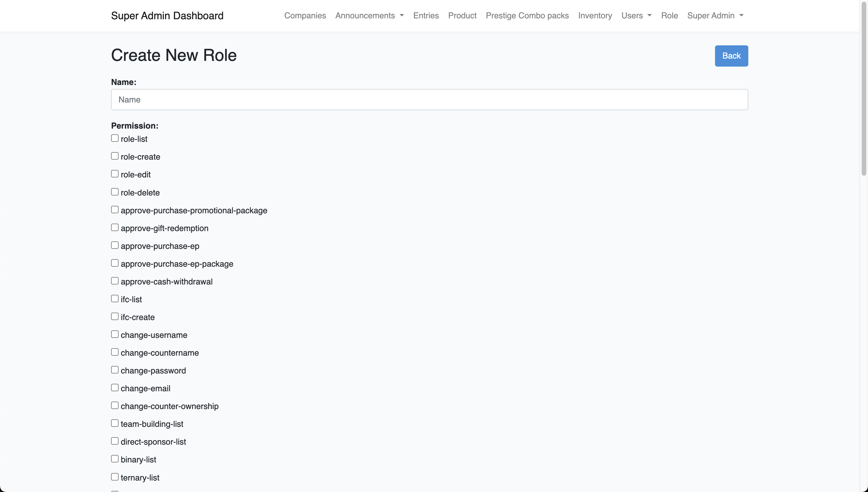The image size is (868, 492).
Task: Enable the ifc-create checkbox
Action: (115, 317)
